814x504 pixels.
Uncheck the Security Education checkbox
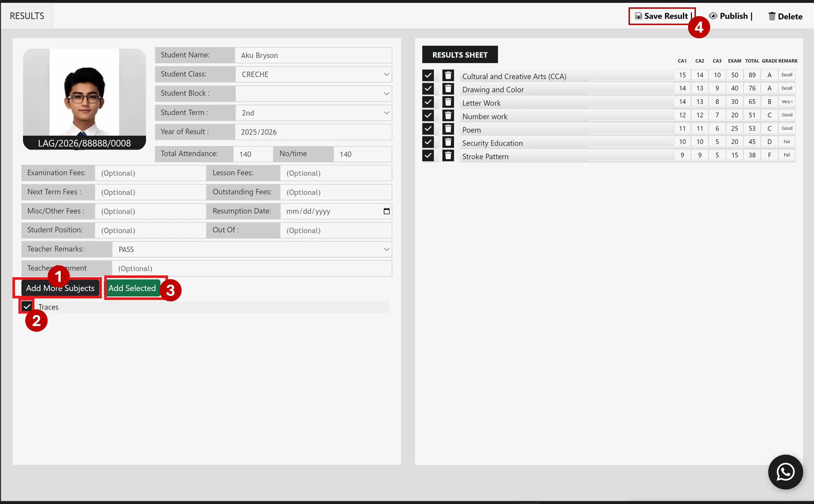[x=428, y=142]
